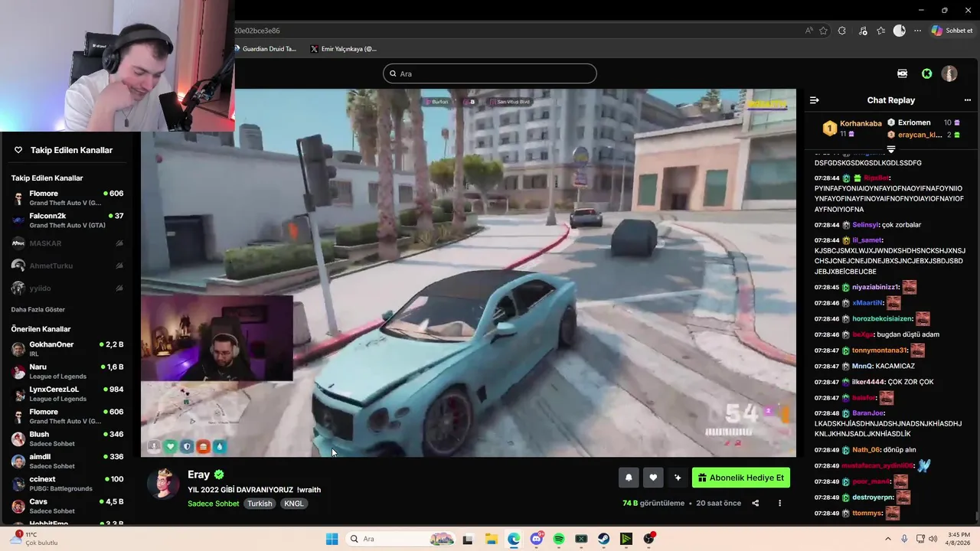Click the heart follow icon under the video
This screenshot has height=551, width=980.
click(653, 478)
